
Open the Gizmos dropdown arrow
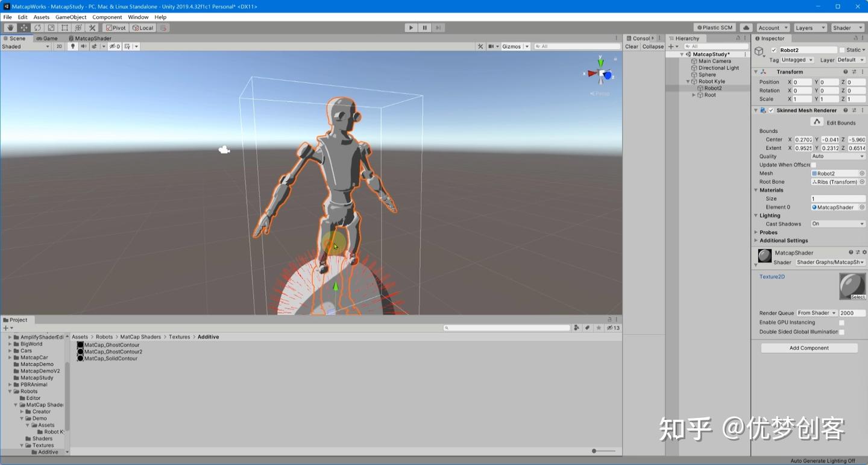click(526, 46)
